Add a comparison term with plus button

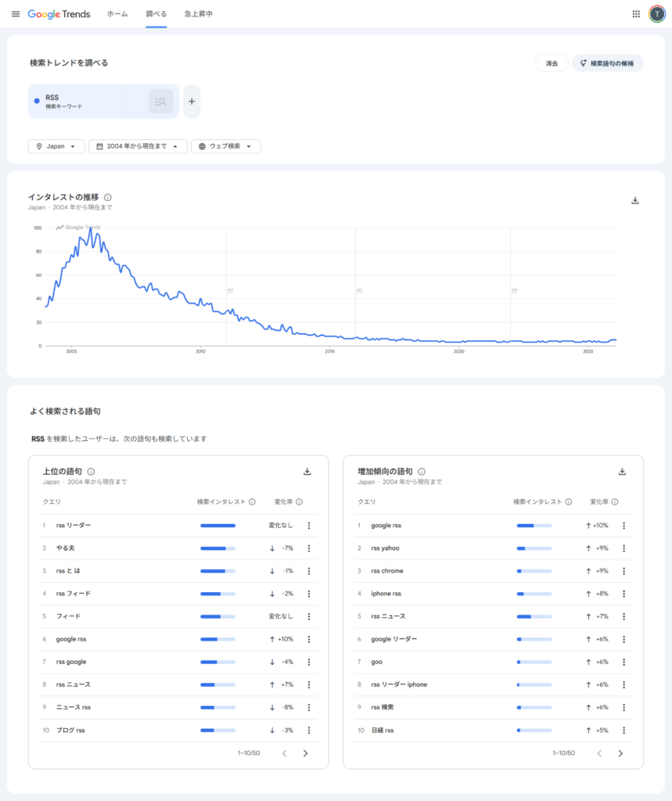pos(192,102)
